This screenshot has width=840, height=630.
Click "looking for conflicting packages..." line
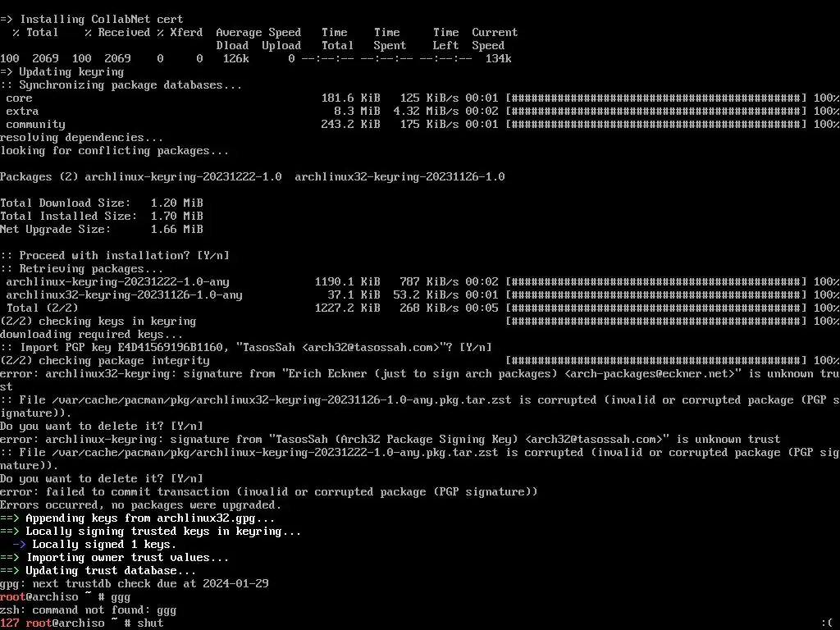[115, 151]
